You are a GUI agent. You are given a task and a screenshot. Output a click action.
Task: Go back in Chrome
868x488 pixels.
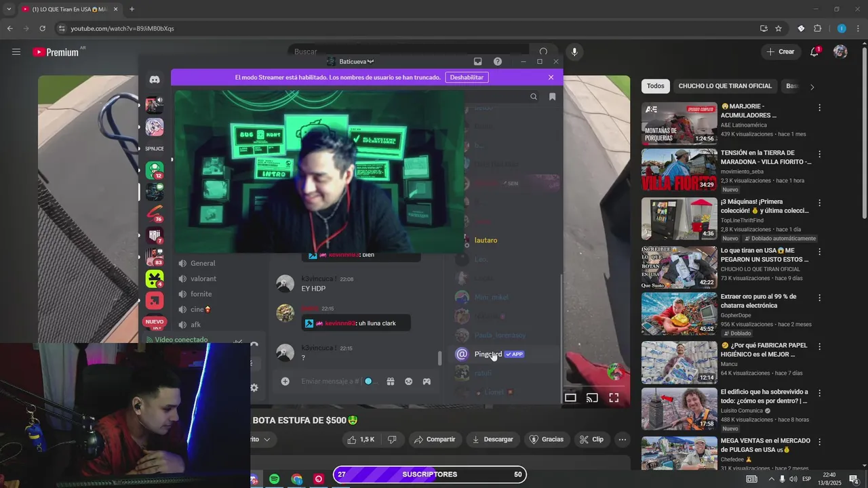pos(9,28)
